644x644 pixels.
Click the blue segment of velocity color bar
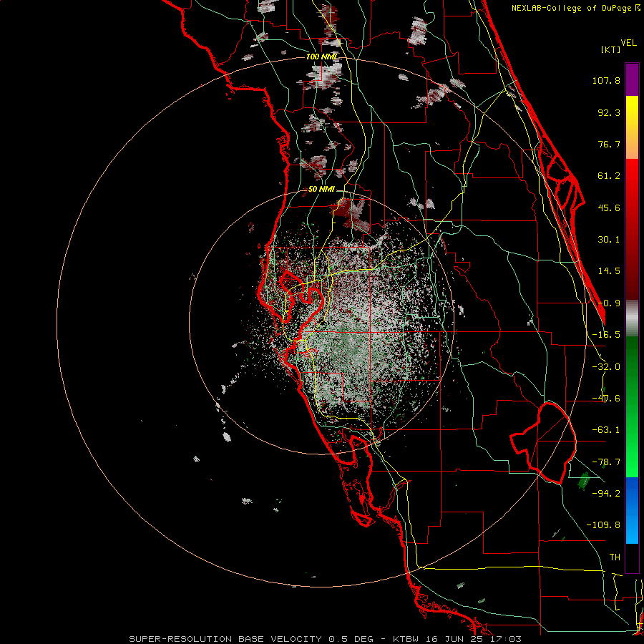tap(632, 510)
